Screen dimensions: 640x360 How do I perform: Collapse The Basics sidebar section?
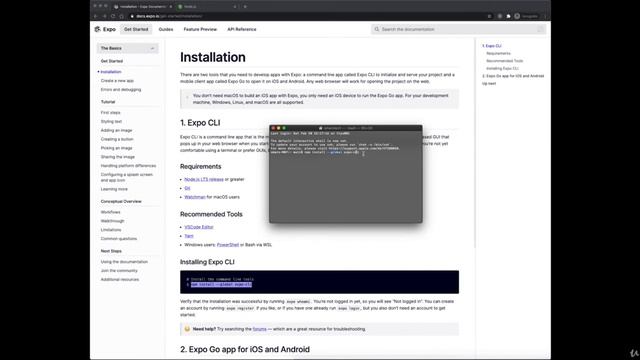tap(127, 48)
